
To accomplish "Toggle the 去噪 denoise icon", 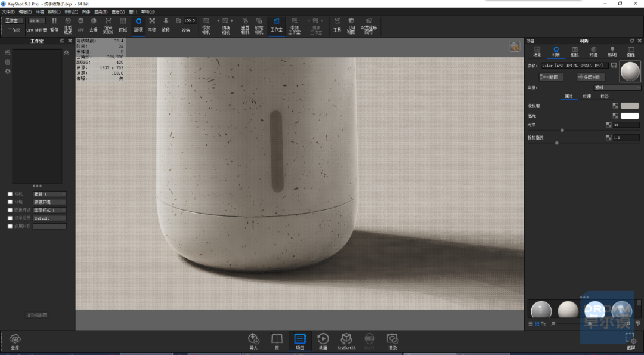I will pyautogui.click(x=94, y=24).
